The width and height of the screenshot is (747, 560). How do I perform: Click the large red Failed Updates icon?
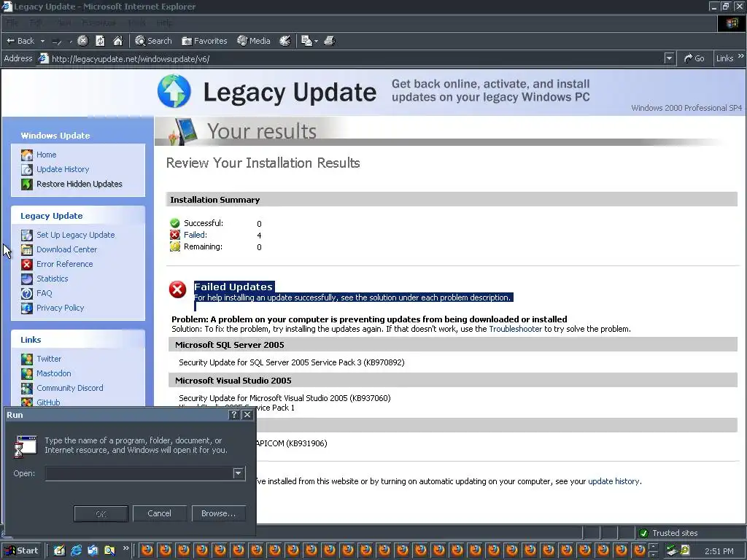(x=178, y=289)
